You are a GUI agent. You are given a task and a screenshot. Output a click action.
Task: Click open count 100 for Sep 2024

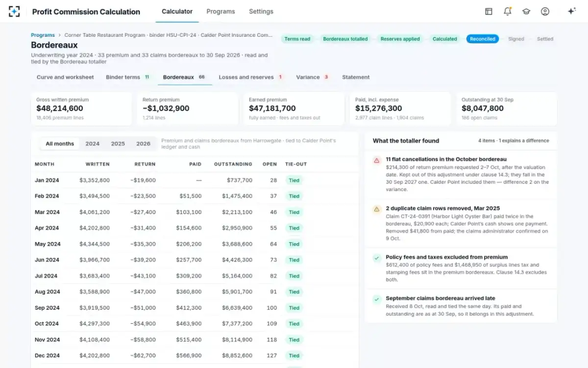click(x=272, y=308)
